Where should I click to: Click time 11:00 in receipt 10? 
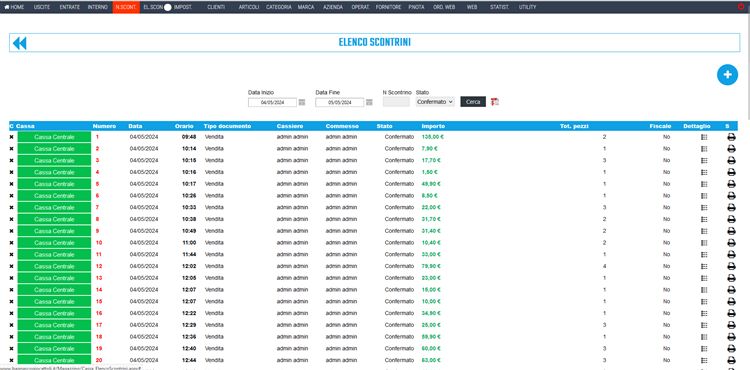[189, 243]
